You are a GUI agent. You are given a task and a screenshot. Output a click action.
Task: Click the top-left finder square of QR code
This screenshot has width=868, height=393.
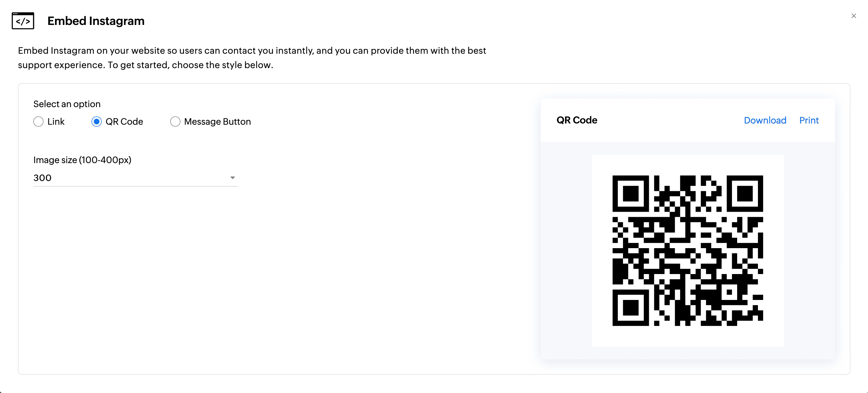[631, 194]
